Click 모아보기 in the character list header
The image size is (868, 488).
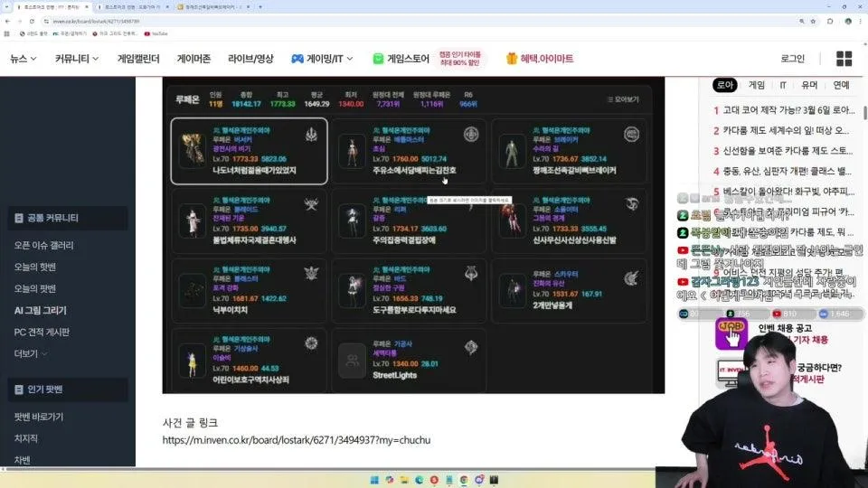623,99
